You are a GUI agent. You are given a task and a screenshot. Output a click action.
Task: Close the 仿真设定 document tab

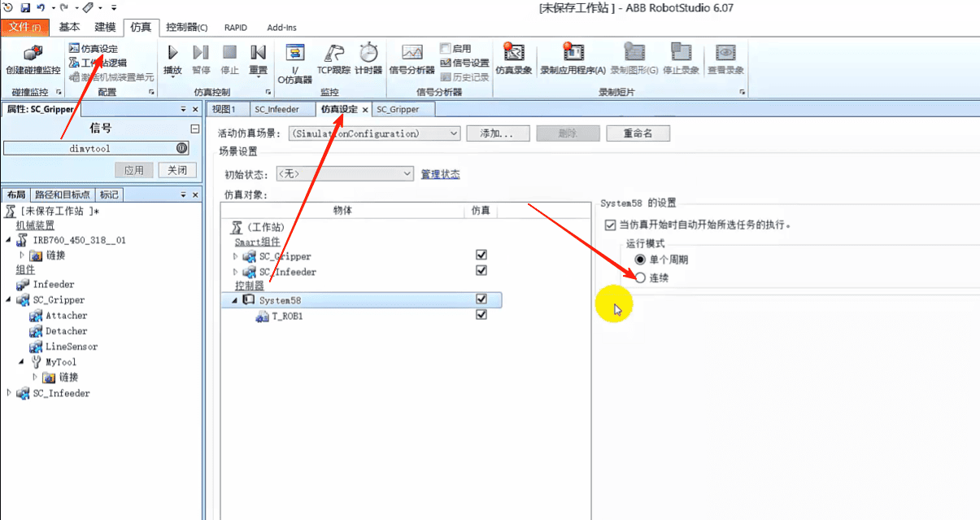point(365,109)
